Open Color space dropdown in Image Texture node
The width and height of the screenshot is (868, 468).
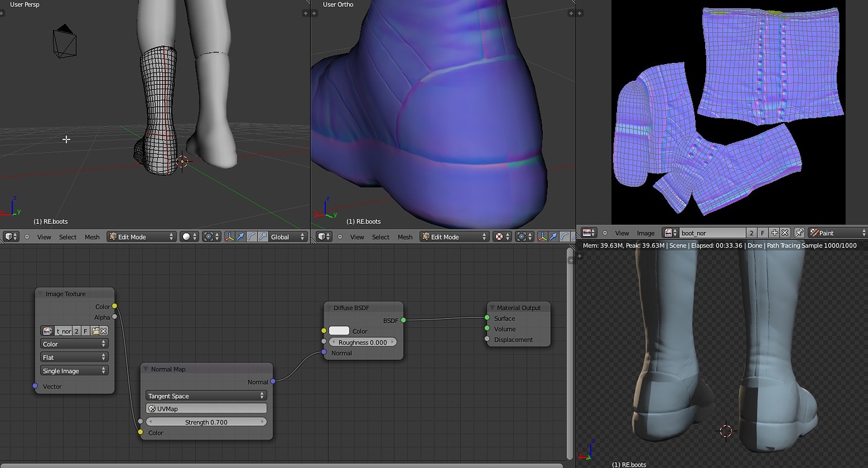pos(74,344)
